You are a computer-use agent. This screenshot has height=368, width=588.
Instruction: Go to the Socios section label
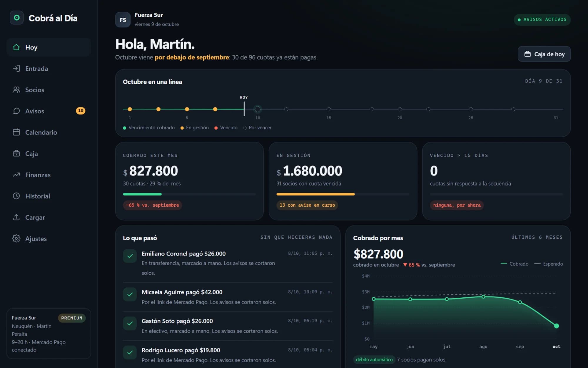pyautogui.click(x=35, y=90)
